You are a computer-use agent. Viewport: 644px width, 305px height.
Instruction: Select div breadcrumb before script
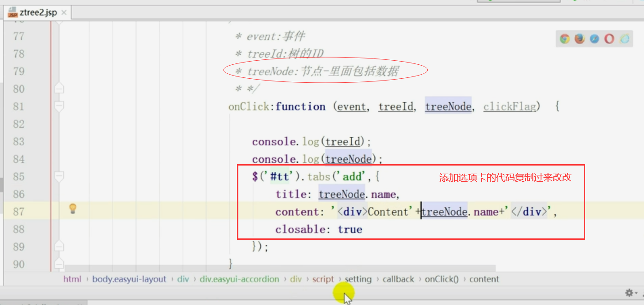(296, 279)
